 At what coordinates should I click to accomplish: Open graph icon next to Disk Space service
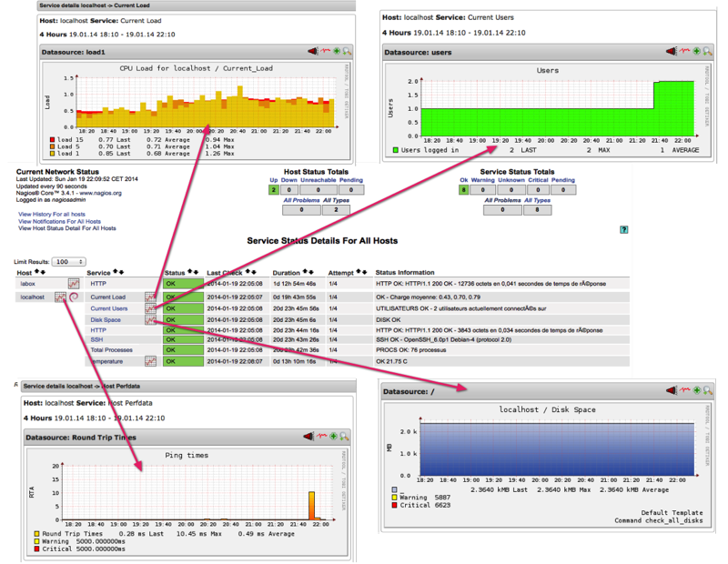pyautogui.click(x=150, y=320)
